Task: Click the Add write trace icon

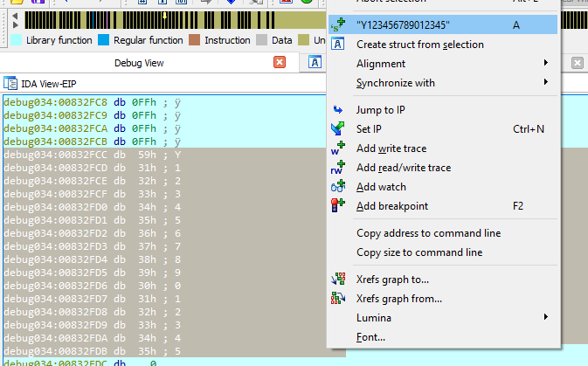Action: click(339, 148)
